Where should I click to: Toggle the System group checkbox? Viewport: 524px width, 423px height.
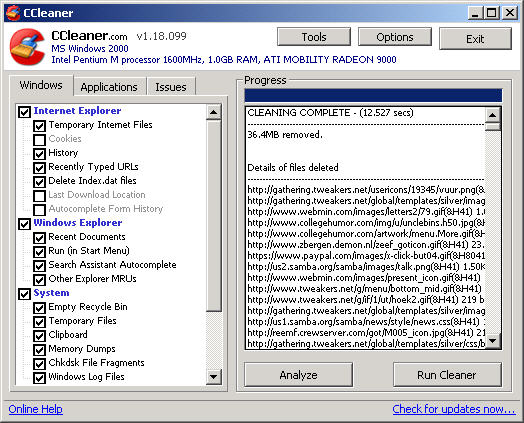pyautogui.click(x=24, y=294)
